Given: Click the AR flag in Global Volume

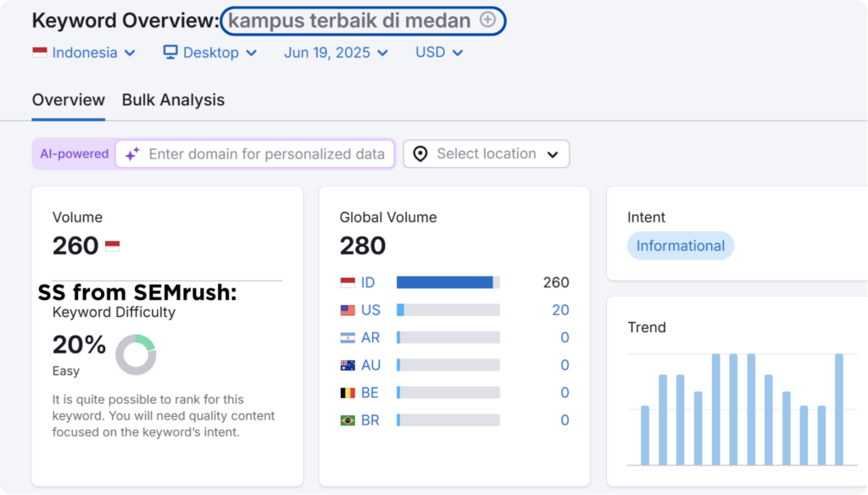Looking at the screenshot, I should [348, 337].
